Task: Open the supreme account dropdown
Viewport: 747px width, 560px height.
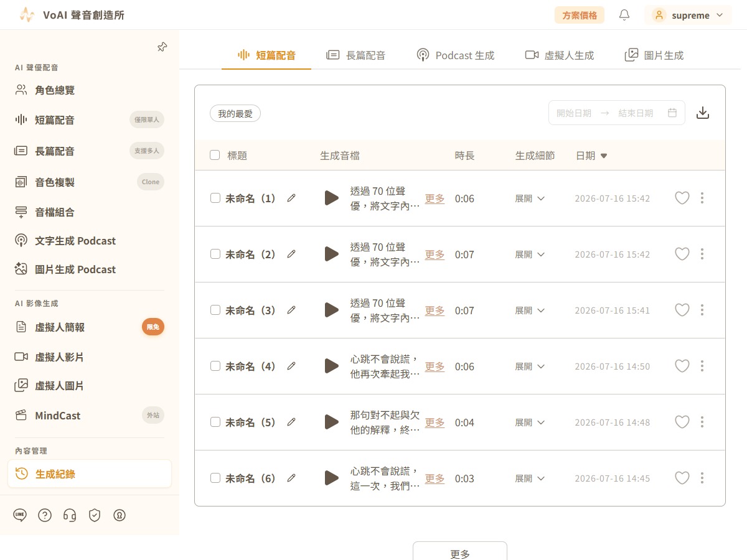Action: [688, 15]
